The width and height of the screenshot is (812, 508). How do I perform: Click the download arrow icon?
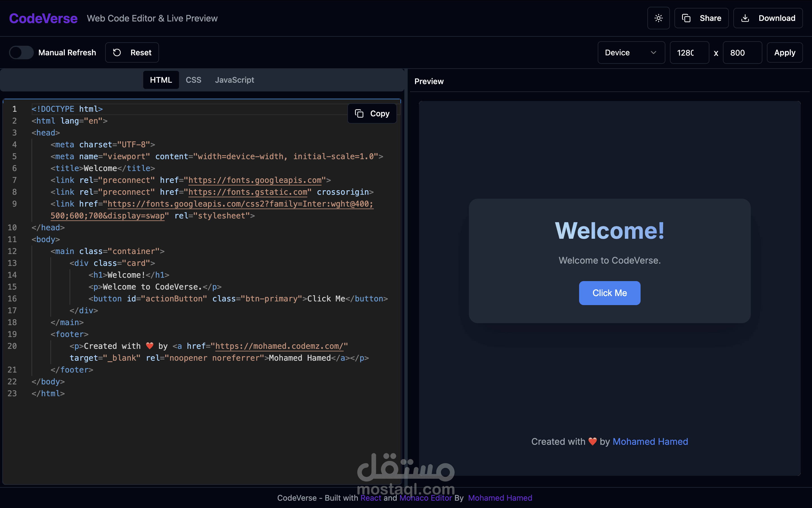tap(745, 18)
